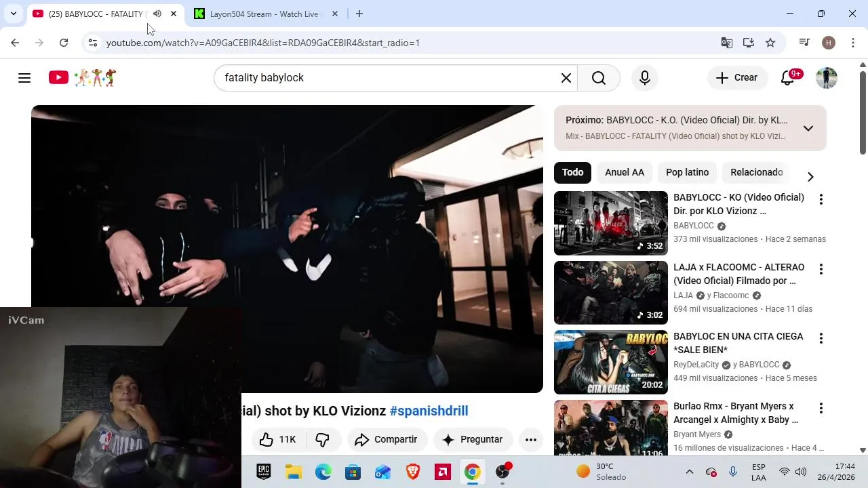Open options for Burlao Rmx video
This screenshot has width=868, height=488.
click(821, 408)
